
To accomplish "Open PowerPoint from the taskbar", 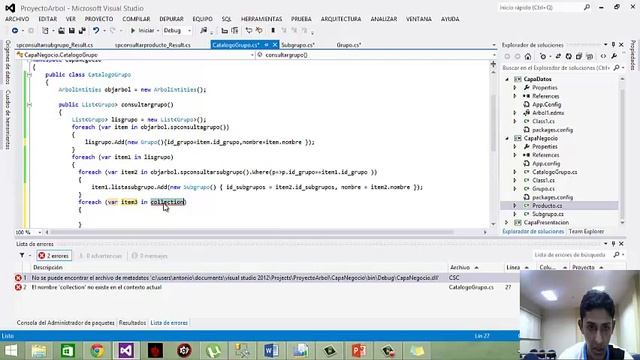I will [358, 351].
